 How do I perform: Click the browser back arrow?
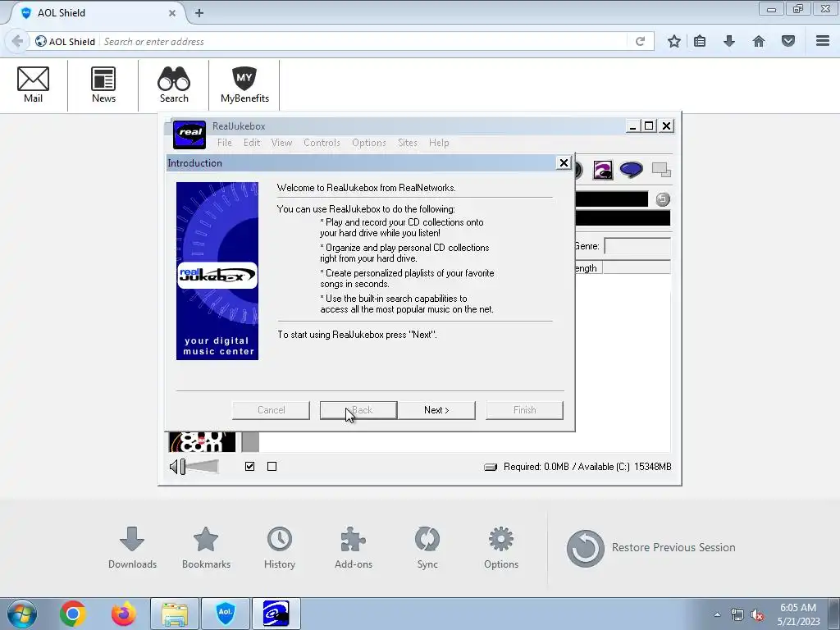[x=17, y=41]
